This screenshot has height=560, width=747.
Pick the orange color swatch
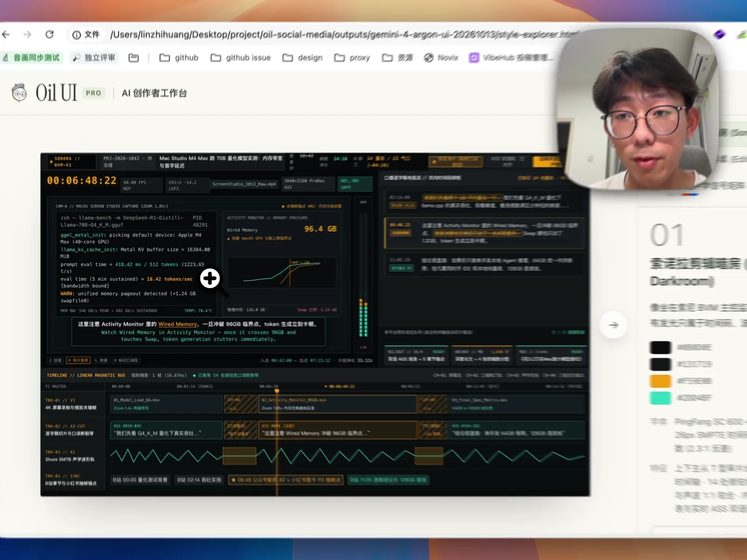pos(661,381)
